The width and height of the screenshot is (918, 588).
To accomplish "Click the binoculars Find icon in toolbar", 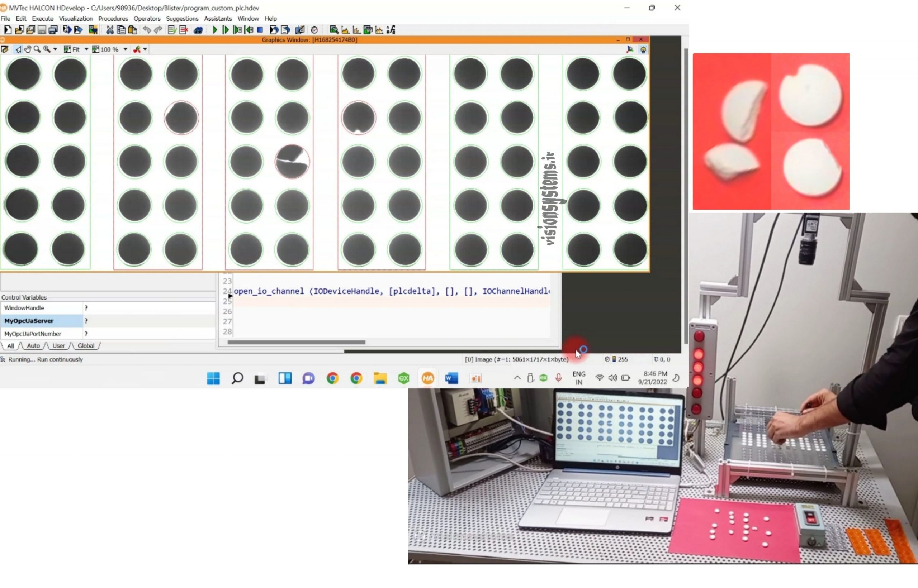I will [x=198, y=30].
